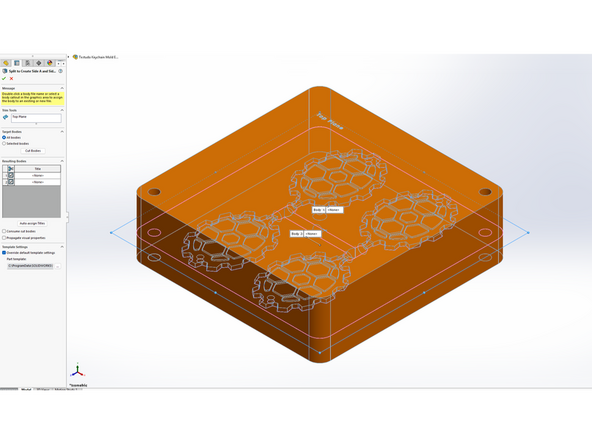Open the DisplayManager color ball tab
The image size is (592, 444).
(49, 63)
